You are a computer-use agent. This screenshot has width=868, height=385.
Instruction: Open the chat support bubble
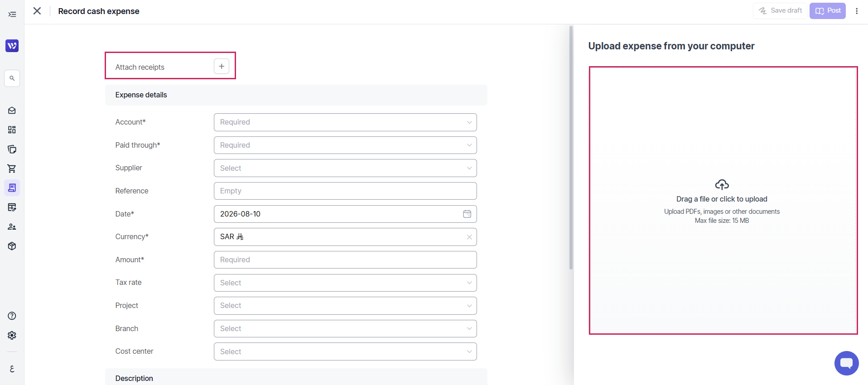tap(846, 363)
